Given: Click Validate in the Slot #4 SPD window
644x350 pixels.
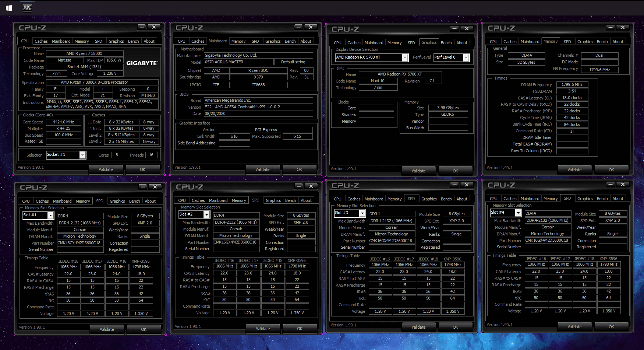Looking at the screenshot, I should [x=575, y=327].
